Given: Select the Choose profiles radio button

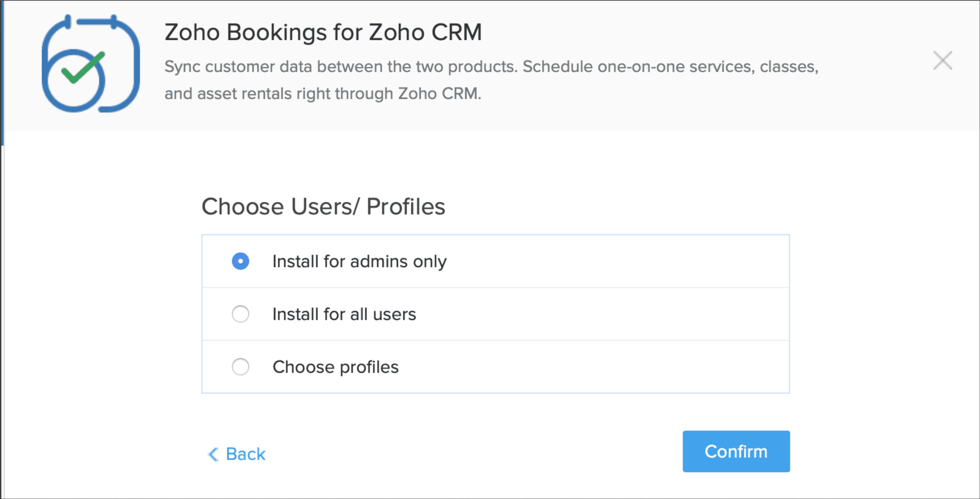Looking at the screenshot, I should [240, 367].
